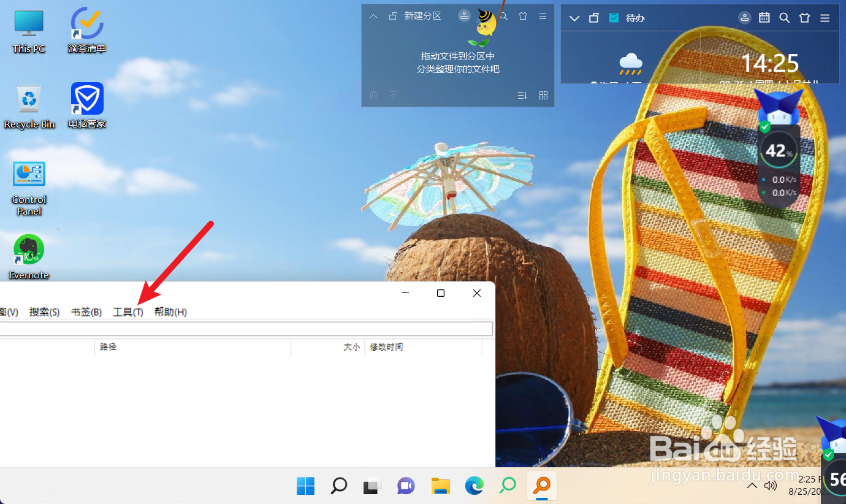Open File Explorer from the taskbar
Screen dimensions: 846x504
(440, 486)
